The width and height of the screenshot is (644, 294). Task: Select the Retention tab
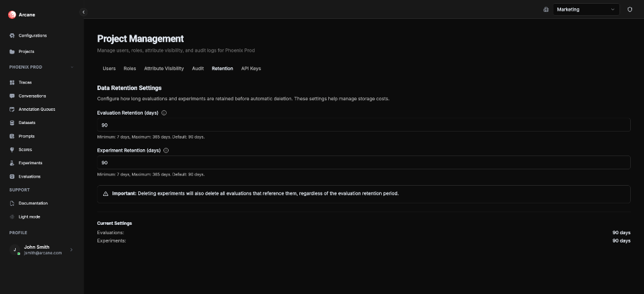[222, 69]
